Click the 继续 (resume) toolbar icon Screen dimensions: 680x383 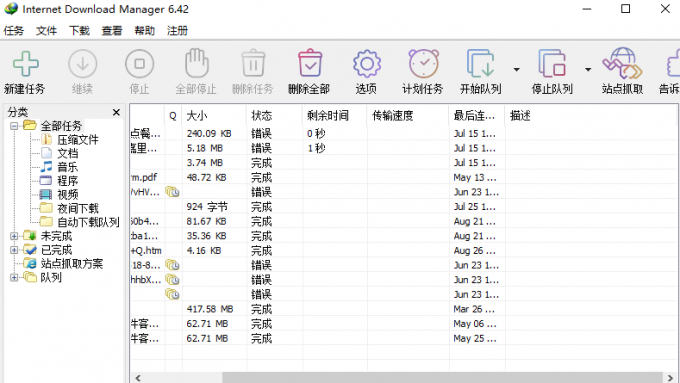82,64
